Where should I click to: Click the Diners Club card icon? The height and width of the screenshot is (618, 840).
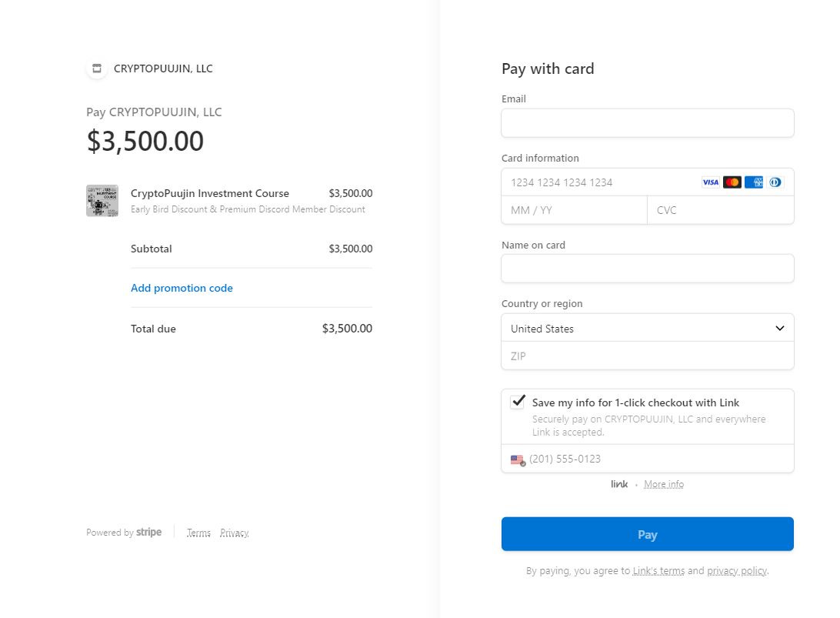pos(775,182)
